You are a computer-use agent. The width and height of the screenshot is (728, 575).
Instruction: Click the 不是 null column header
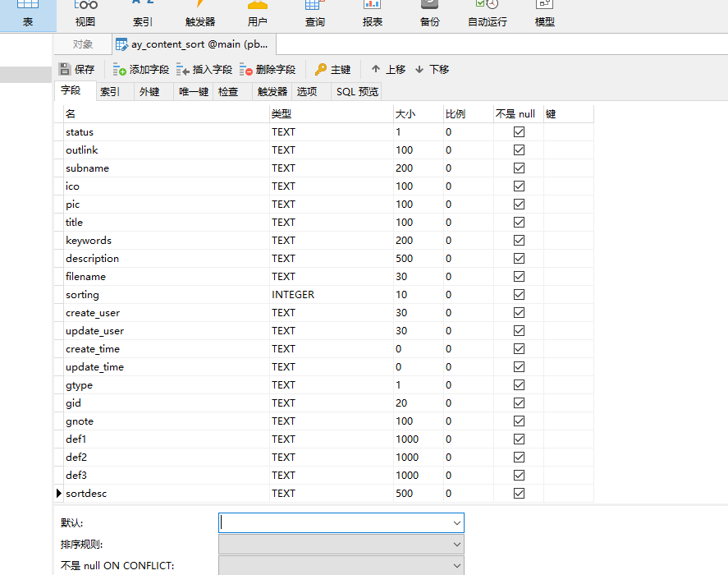[x=519, y=114]
